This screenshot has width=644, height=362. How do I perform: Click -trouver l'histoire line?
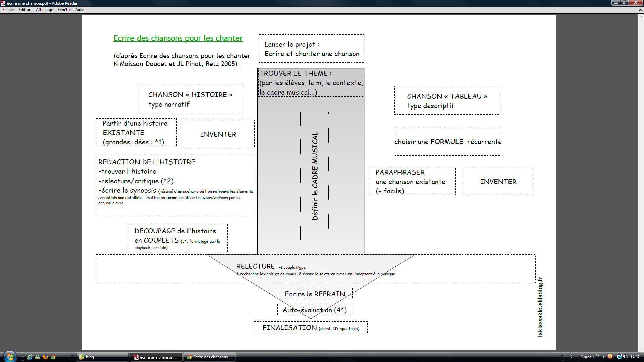click(x=127, y=171)
